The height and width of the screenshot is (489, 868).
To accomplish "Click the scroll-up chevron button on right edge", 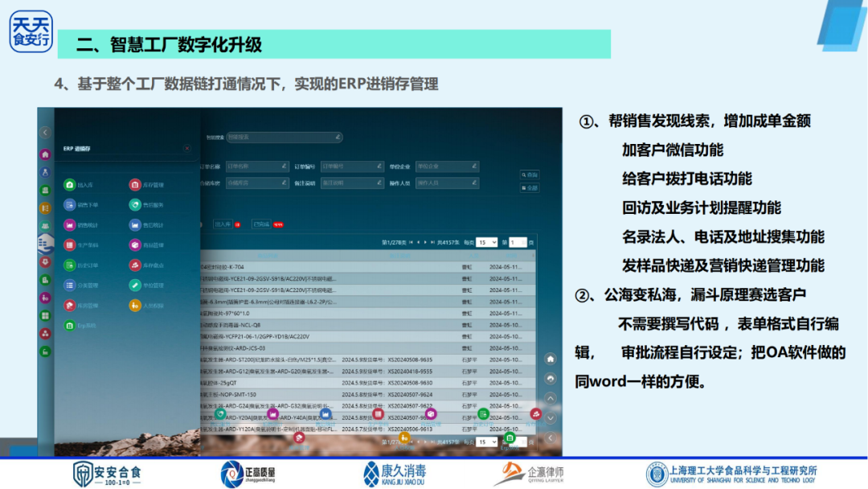I will (x=551, y=398).
